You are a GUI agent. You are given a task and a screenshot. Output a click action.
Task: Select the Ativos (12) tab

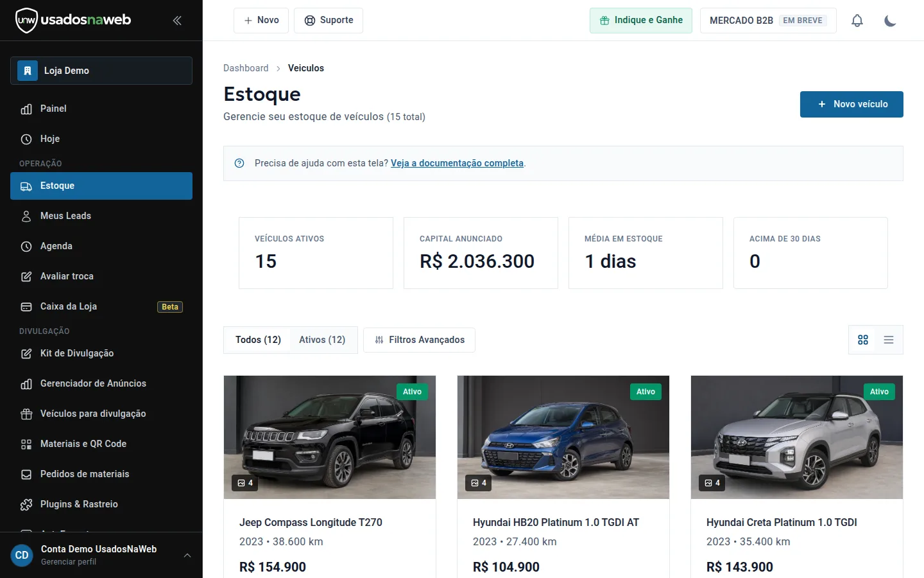click(322, 340)
